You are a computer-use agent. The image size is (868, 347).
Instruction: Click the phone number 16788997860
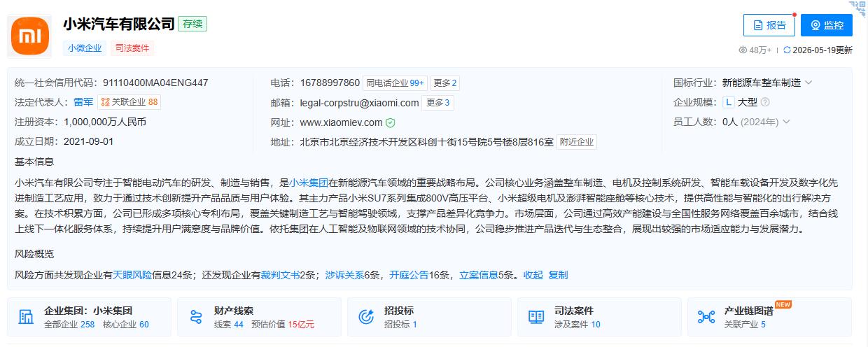[330, 83]
